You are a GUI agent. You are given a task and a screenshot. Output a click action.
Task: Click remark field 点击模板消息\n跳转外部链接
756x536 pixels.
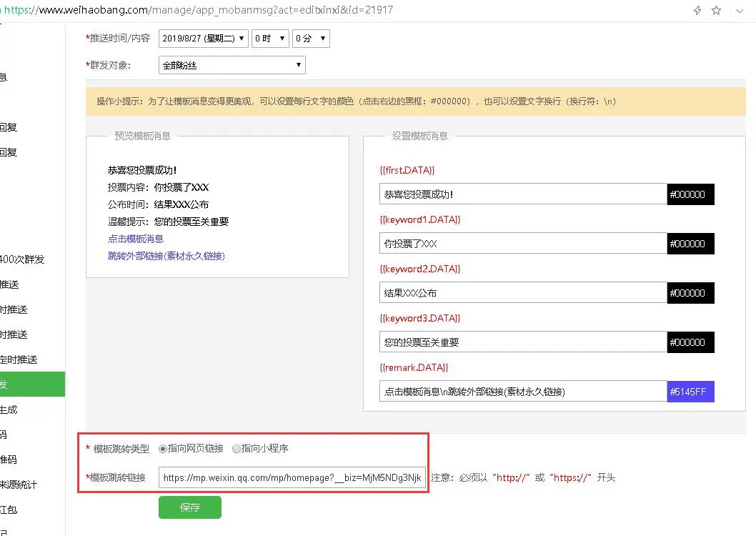523,392
